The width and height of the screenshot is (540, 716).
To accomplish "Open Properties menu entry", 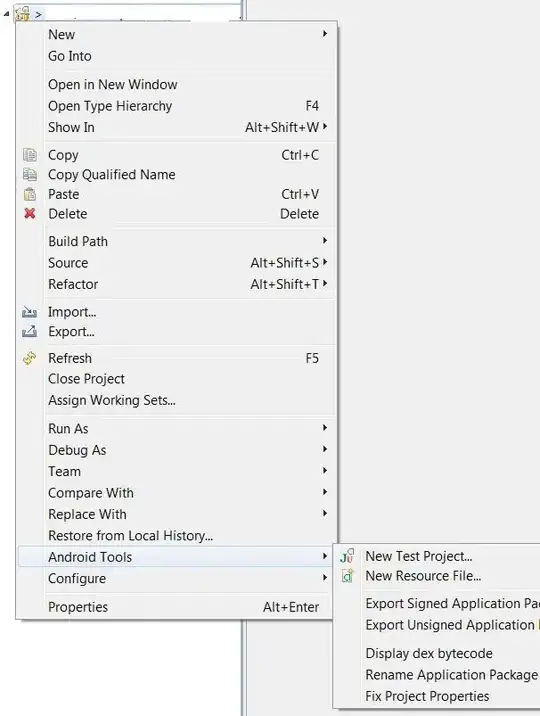I will (78, 607).
